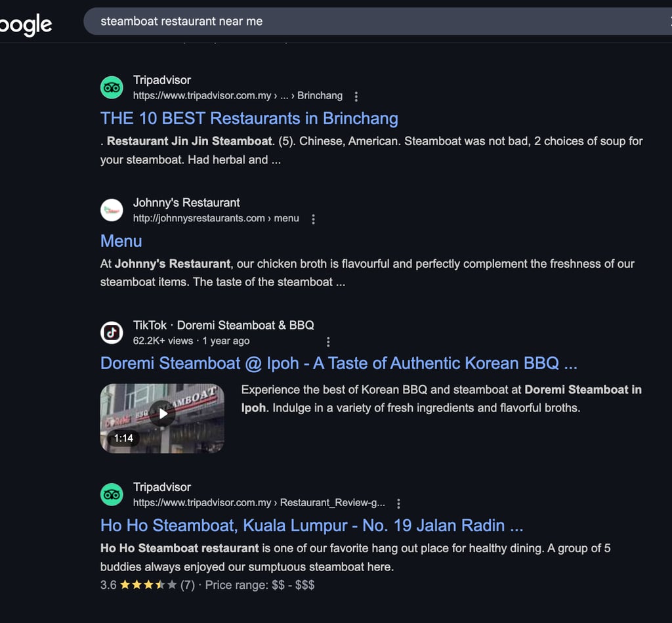The height and width of the screenshot is (623, 672).
Task: Click the Tripadvisor owl icon beside the Ho Ho Steamboat result
Action: coord(112,495)
